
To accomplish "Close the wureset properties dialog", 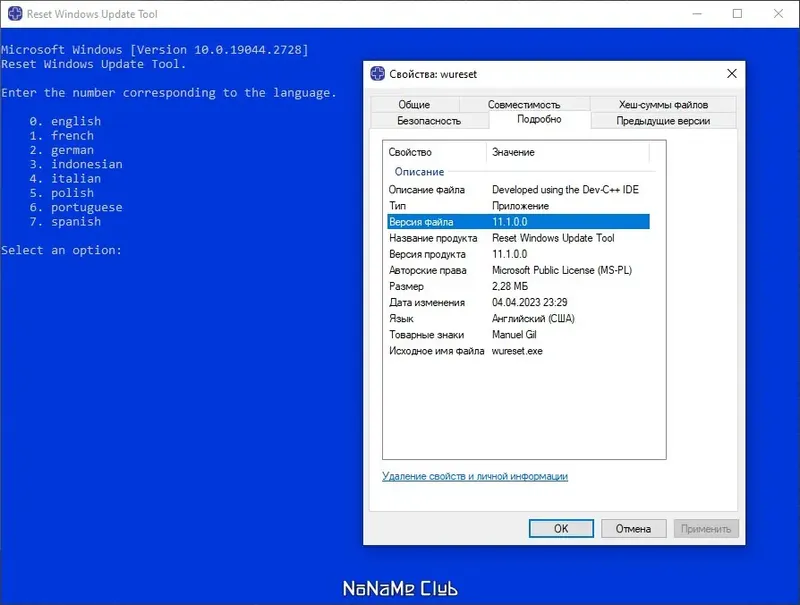I will 732,73.
